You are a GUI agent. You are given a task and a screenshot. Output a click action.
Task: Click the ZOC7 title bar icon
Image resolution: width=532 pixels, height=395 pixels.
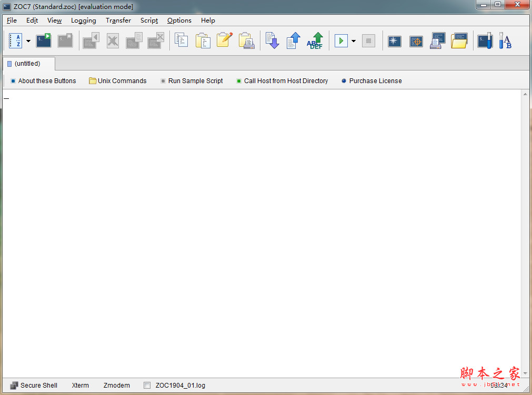7,6
